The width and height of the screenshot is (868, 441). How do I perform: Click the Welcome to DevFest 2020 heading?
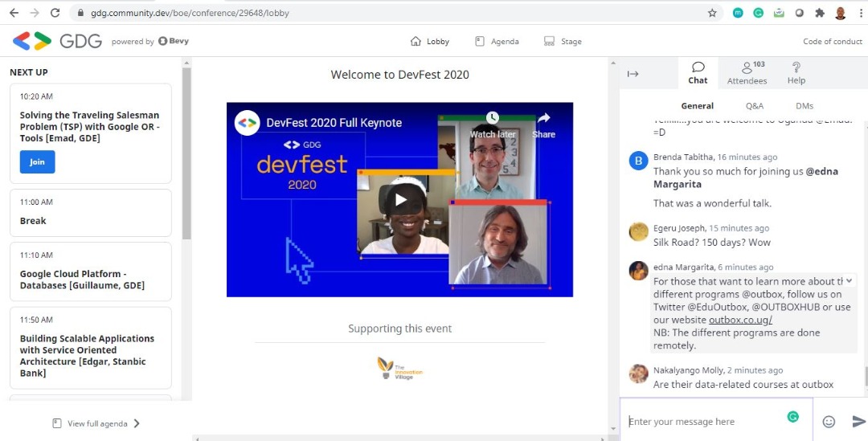coord(399,75)
